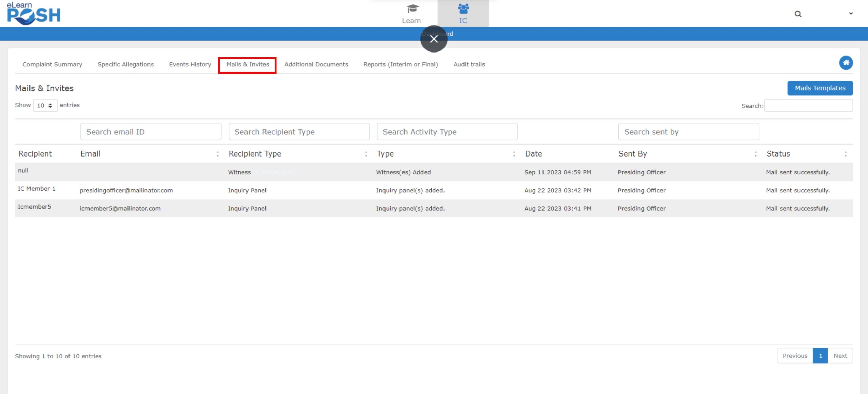Click the Showing 1 to 10 entries text
Screen dimensions: 868x394
[58, 356]
